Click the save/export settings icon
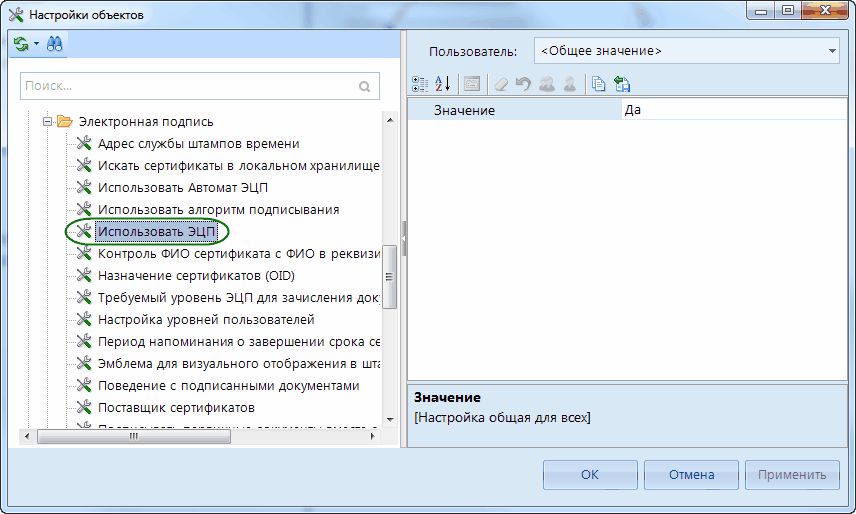Screen dimensions: 856x514 (621, 85)
